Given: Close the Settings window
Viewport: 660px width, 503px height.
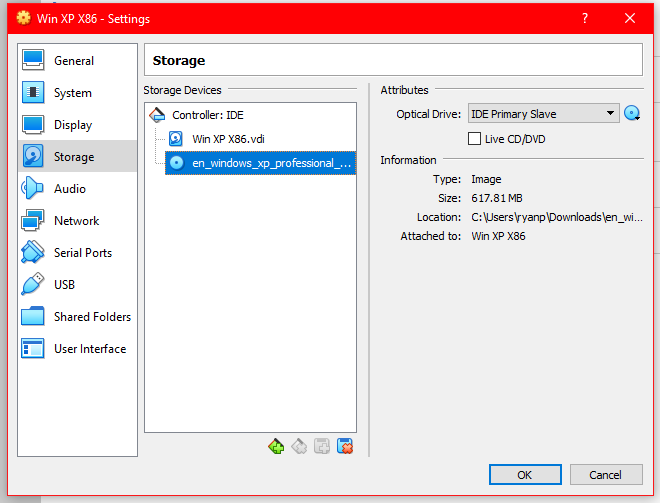Looking at the screenshot, I should 630,19.
